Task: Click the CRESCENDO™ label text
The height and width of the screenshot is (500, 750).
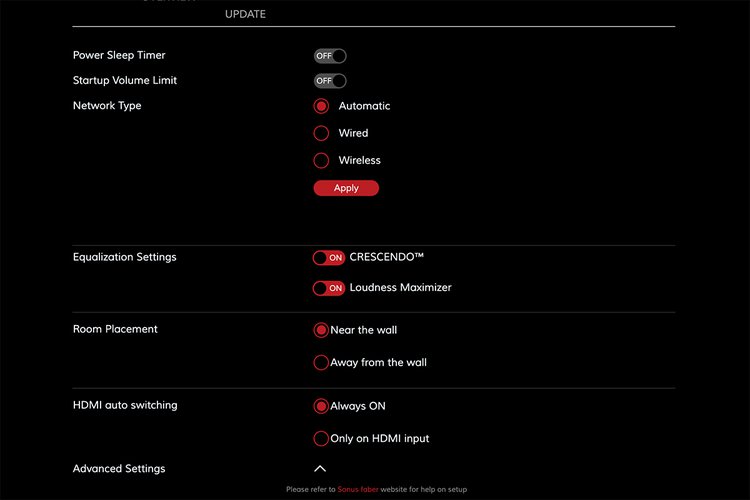Action: pos(387,257)
